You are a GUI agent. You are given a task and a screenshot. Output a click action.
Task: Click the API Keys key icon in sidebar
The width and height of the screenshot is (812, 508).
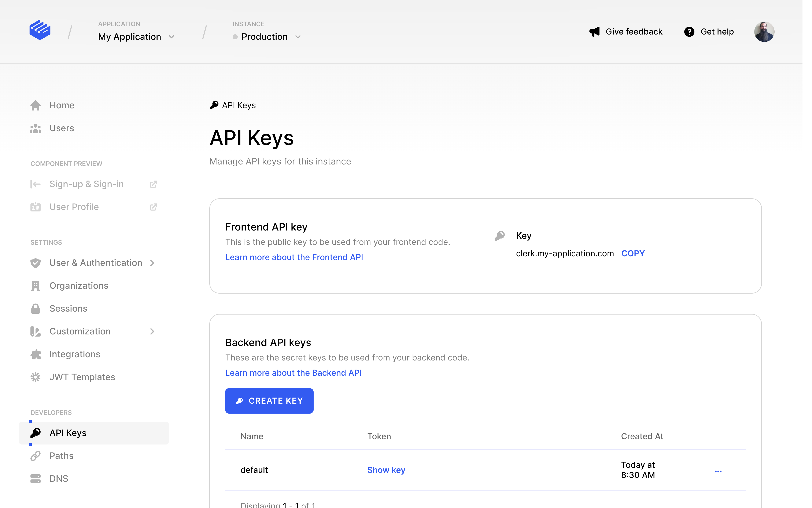click(35, 433)
